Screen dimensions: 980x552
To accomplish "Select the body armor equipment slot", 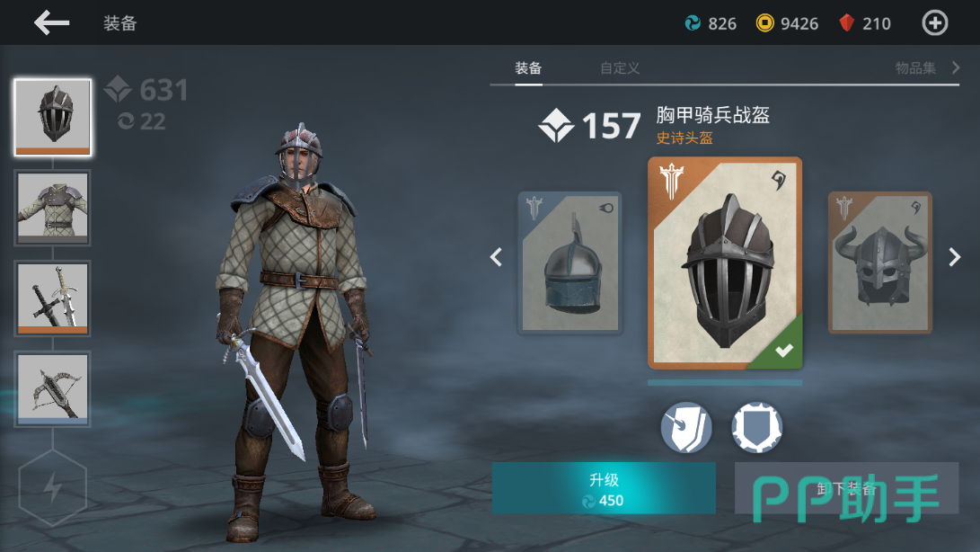I will [x=52, y=208].
